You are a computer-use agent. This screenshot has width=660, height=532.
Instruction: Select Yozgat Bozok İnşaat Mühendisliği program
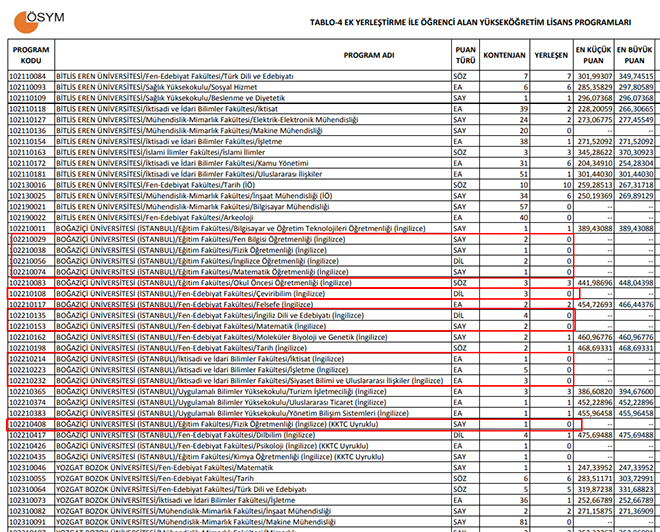click(193, 511)
